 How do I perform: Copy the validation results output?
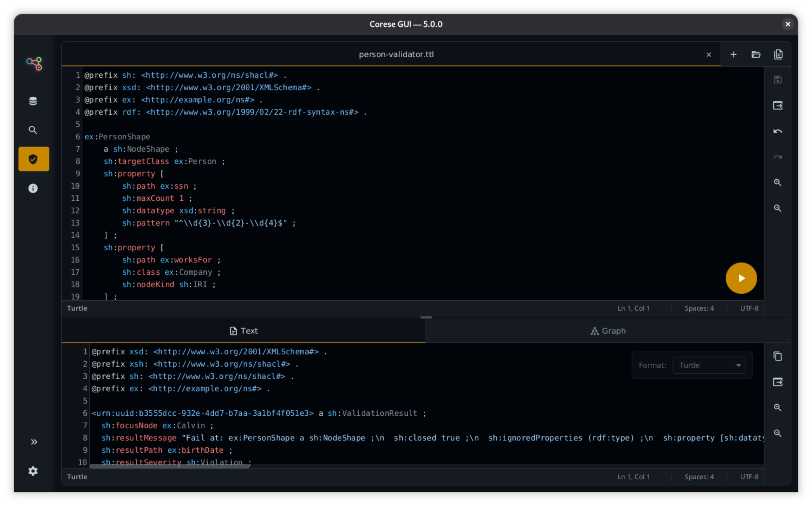(x=778, y=356)
